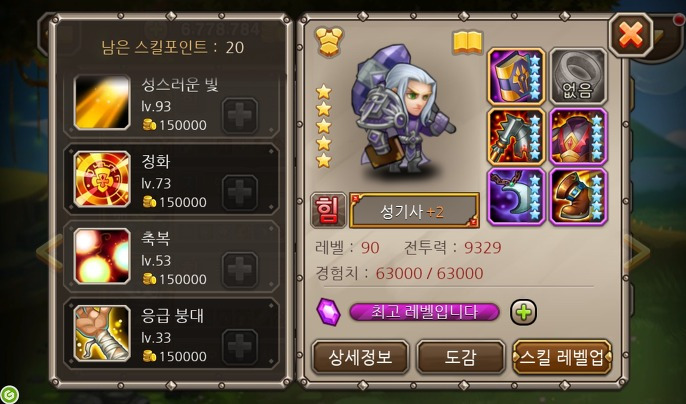This screenshot has width=686, height=404.
Task: Select the purple spellbook equipment slot
Action: [x=516, y=77]
